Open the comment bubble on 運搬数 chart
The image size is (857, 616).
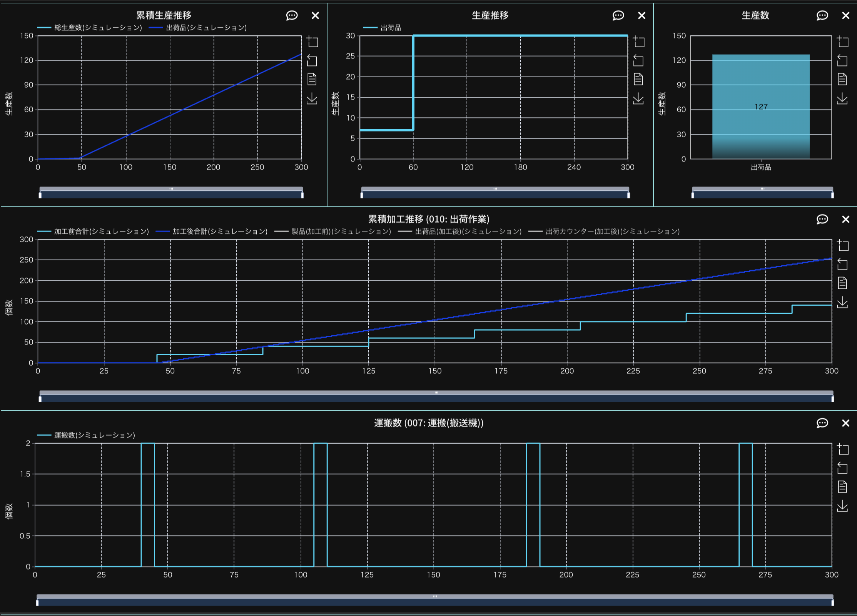[x=822, y=423]
